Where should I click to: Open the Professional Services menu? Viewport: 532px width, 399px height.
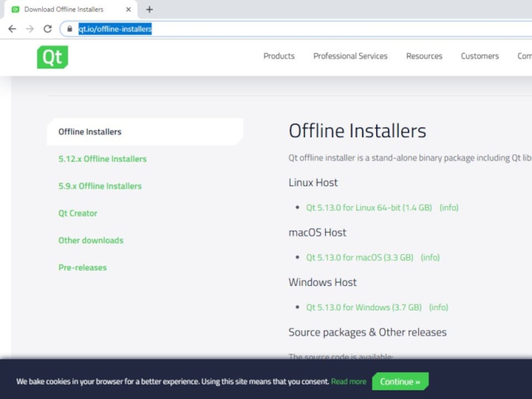coord(350,56)
